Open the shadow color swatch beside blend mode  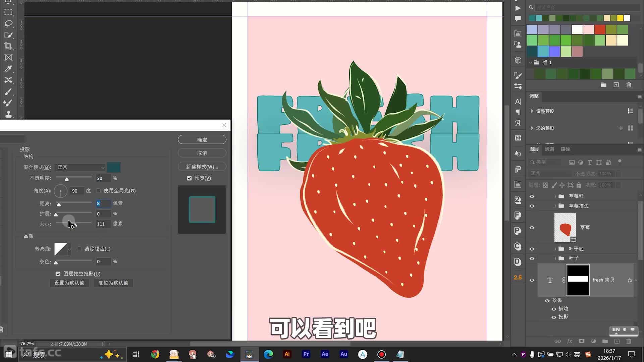(114, 167)
